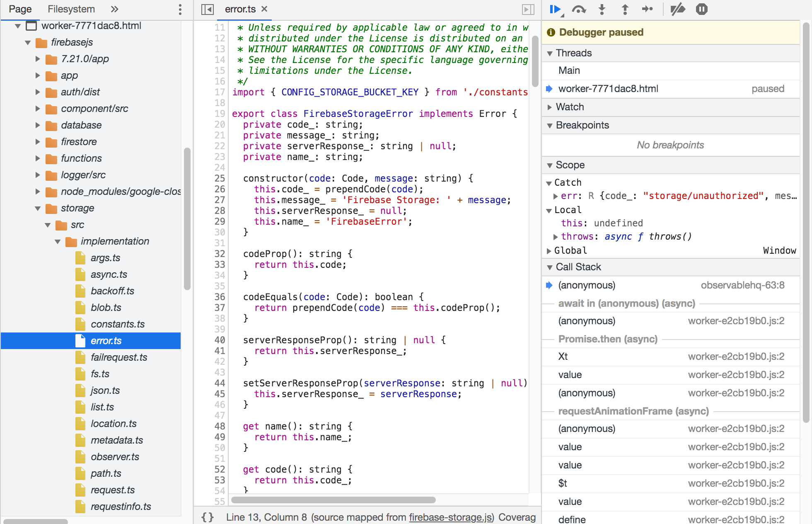The width and height of the screenshot is (812, 524).
Task: Select the $t call stack frame
Action: point(670,483)
